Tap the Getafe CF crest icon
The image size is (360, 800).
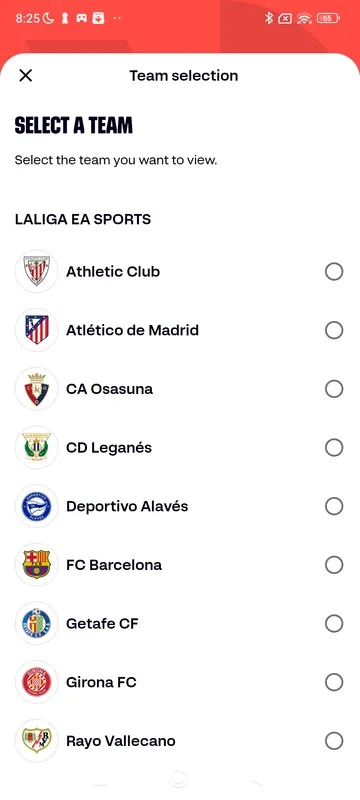coord(37,623)
